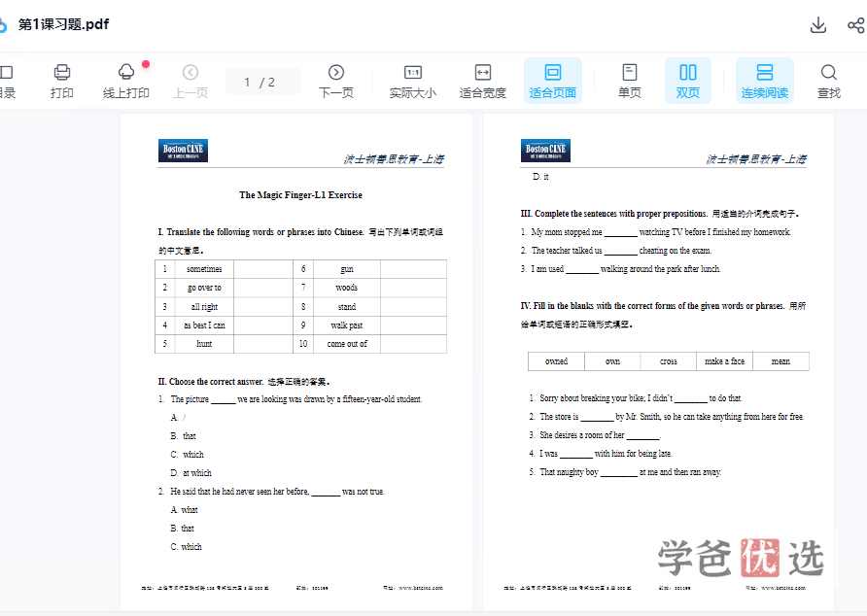
Task: Click the download icon at top right
Action: [x=817, y=25]
